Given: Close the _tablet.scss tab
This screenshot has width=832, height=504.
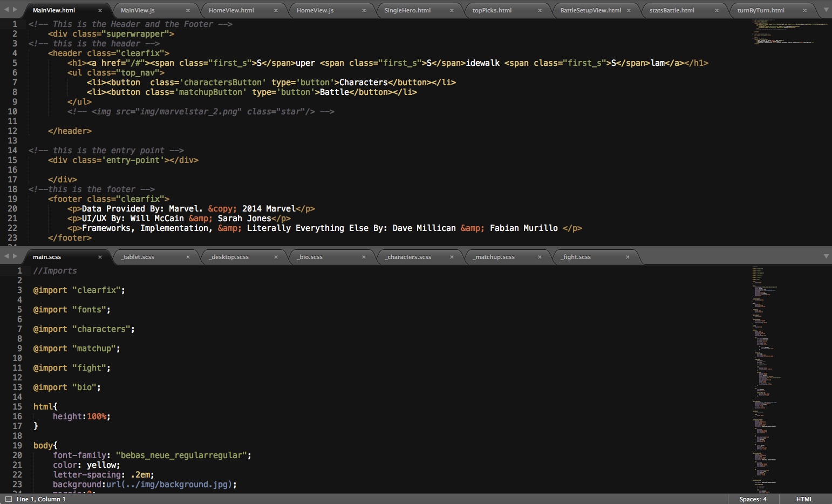Looking at the screenshot, I should coord(188,257).
